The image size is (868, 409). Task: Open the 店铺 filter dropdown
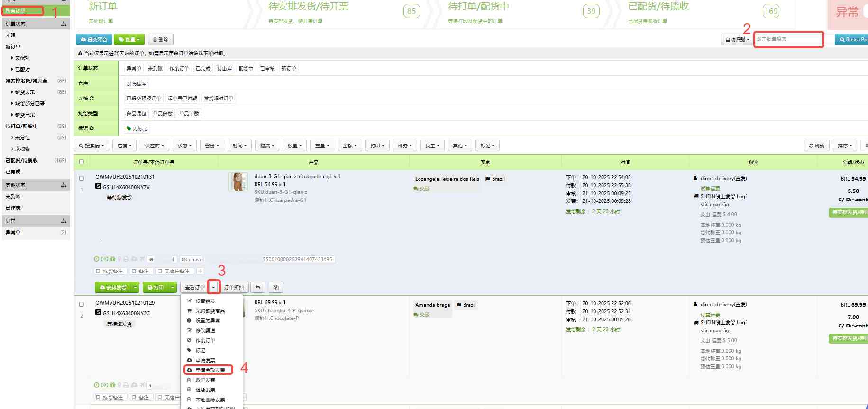pos(125,146)
